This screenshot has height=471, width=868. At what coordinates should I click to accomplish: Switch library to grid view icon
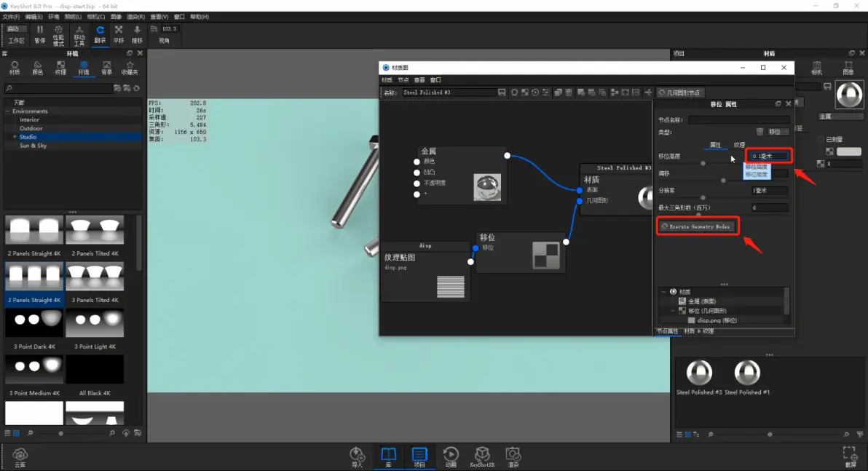click(x=16, y=433)
